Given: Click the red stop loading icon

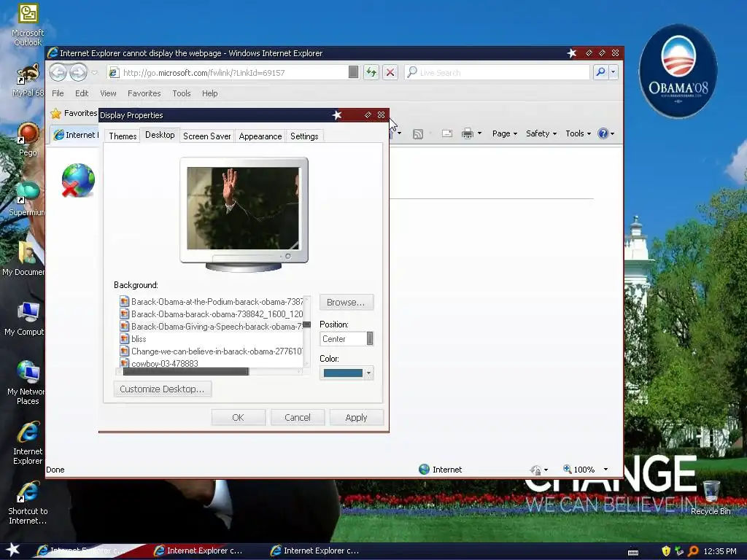Looking at the screenshot, I should click(x=390, y=72).
